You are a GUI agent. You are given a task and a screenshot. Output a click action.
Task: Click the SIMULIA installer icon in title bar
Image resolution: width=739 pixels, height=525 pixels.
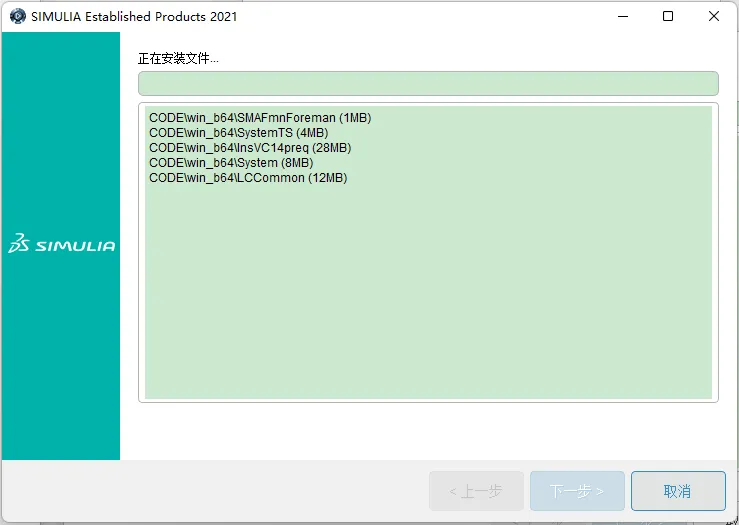(17, 16)
